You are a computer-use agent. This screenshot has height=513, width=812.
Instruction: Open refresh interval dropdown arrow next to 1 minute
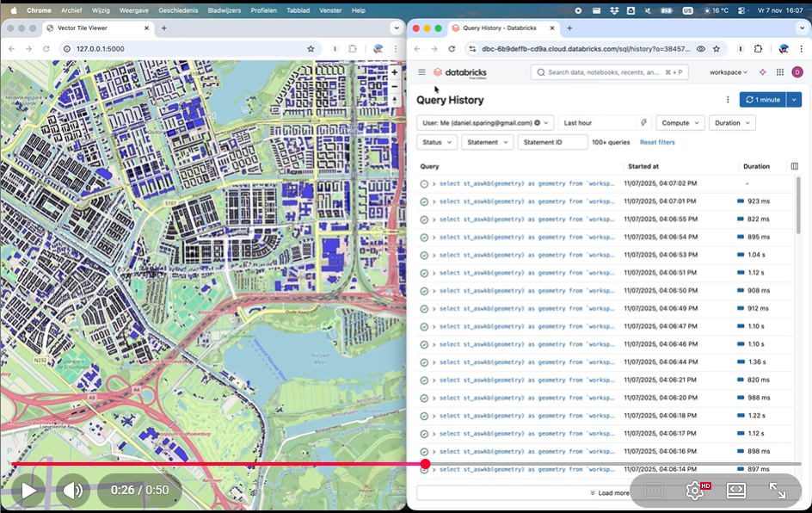(x=794, y=100)
